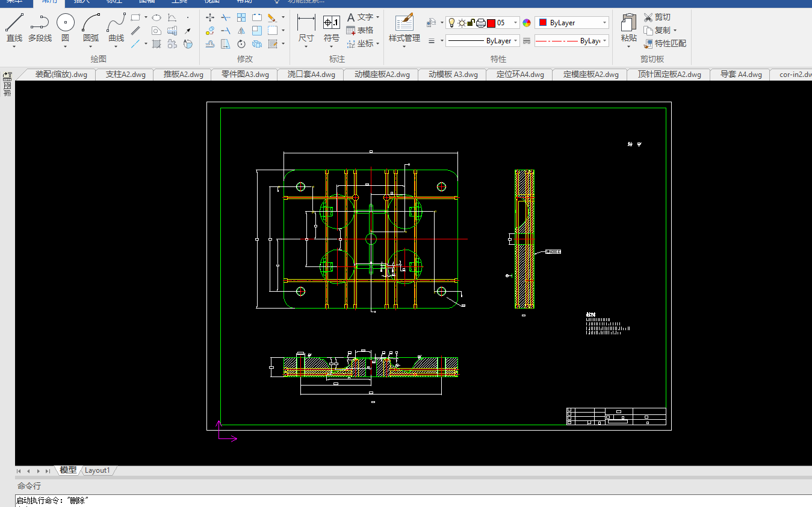Click the 剪切 (Cut) button

[x=657, y=17]
